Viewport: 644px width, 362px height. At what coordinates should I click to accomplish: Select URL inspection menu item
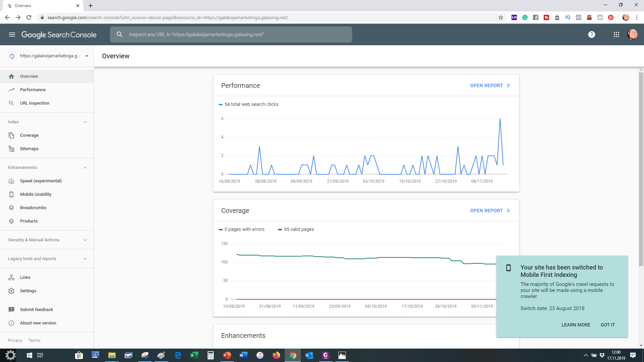pos(35,103)
